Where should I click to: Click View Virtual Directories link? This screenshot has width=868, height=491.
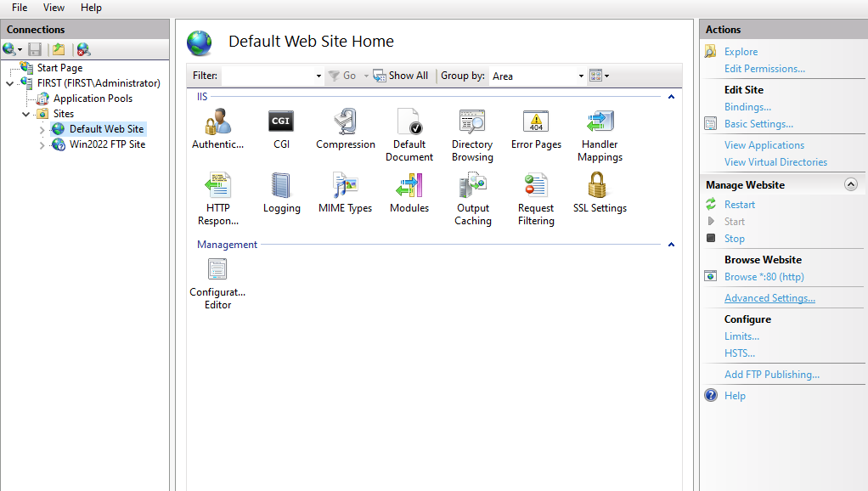(x=775, y=162)
